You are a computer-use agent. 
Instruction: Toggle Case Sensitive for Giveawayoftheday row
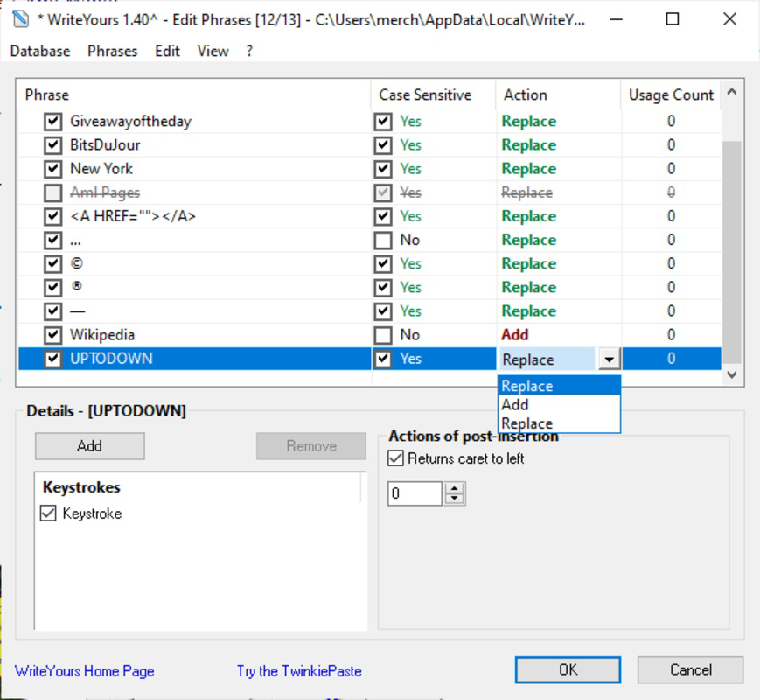click(x=383, y=122)
